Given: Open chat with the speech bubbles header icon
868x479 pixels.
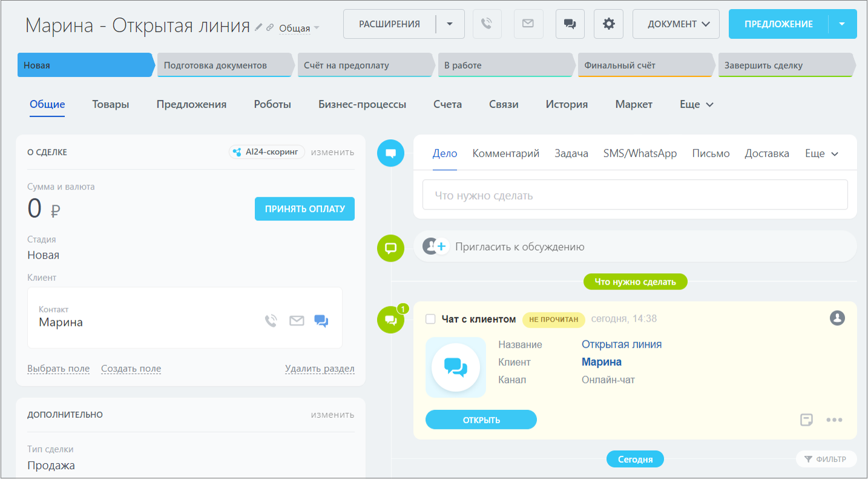Looking at the screenshot, I should coord(570,24).
